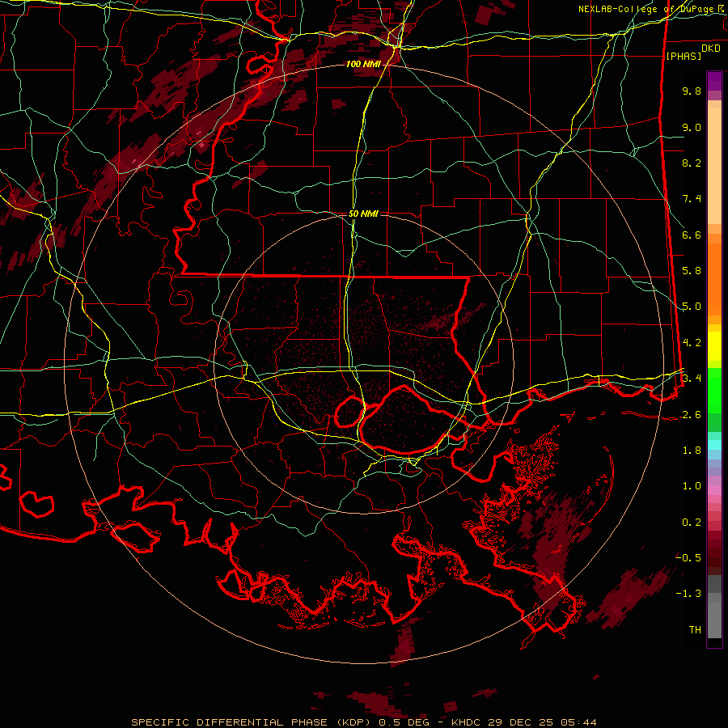Click the pink segment of the color bar
Viewport: 728px width, 728px height.
pyautogui.click(x=714, y=491)
